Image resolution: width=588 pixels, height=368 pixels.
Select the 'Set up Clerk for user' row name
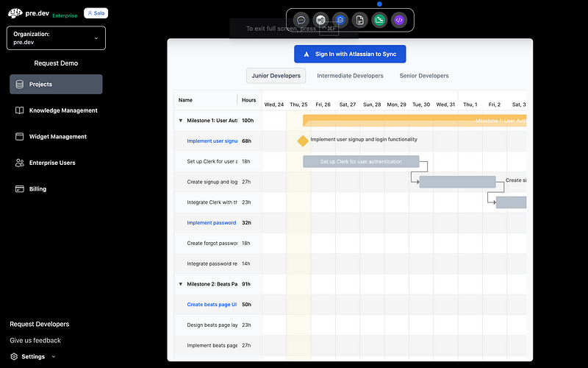(212, 161)
